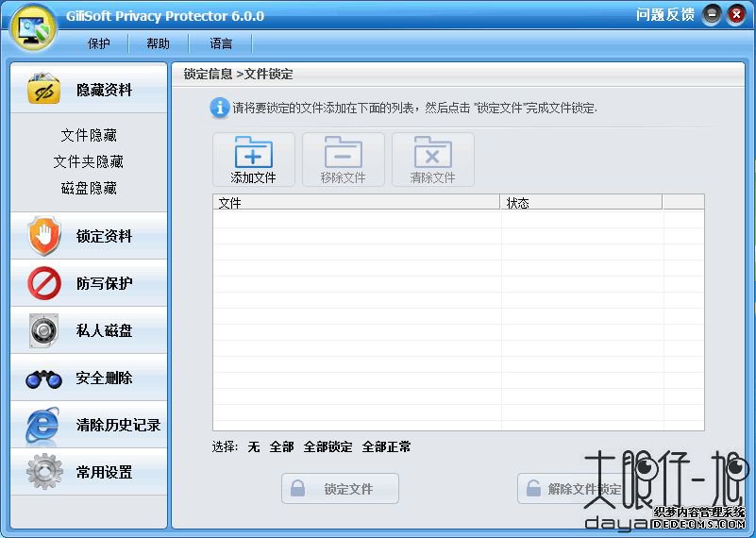Open the 语言 menu
This screenshot has height=538, width=756.
[x=221, y=43]
